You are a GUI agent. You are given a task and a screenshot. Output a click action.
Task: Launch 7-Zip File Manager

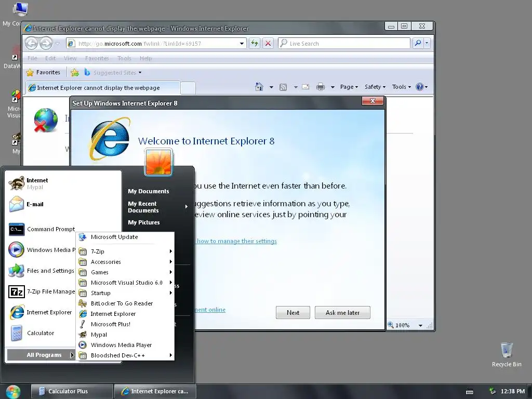tap(42, 291)
